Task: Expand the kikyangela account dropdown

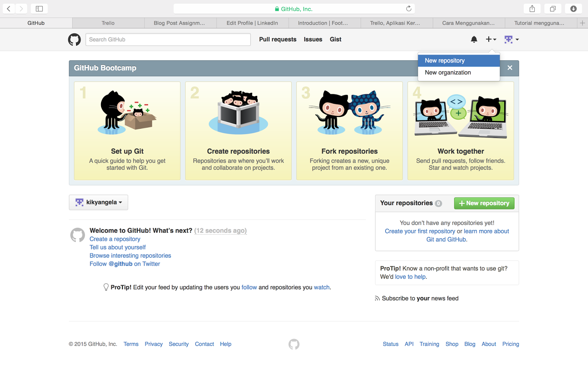Action: coord(98,202)
